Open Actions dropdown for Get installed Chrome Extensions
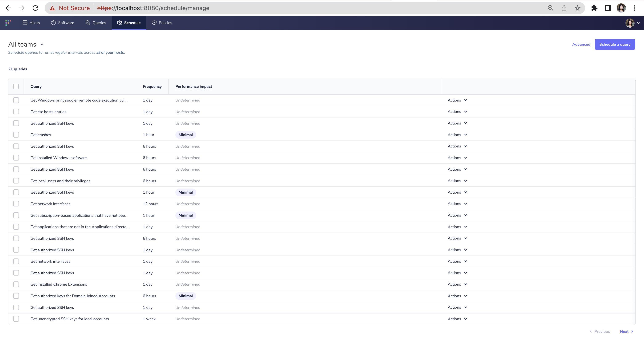 pos(457,284)
